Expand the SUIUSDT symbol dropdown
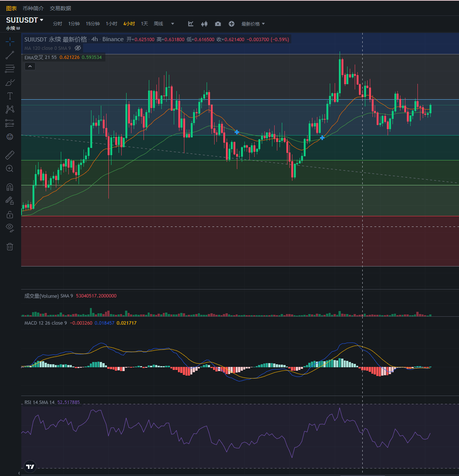 [x=42, y=20]
